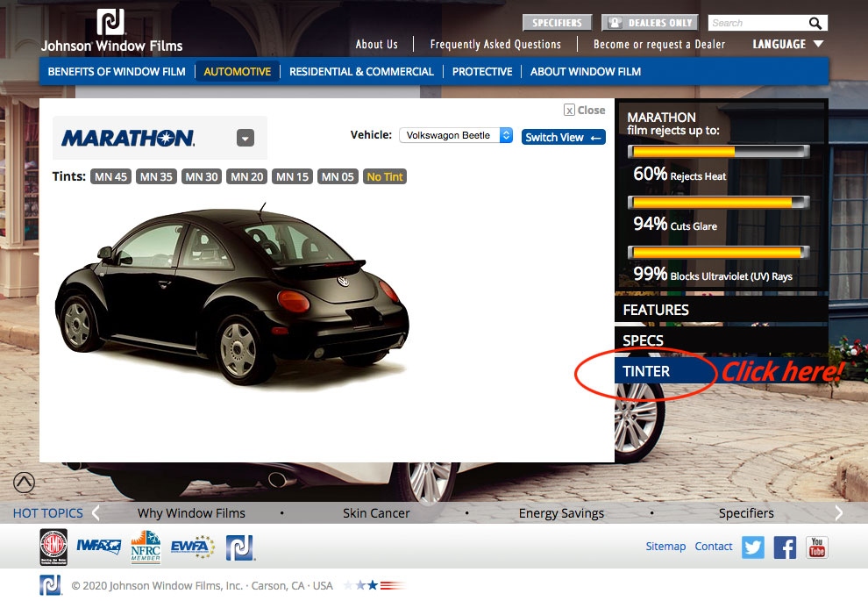Click inside the Search field
Viewport: 868px width, 601px height.
pos(761,22)
